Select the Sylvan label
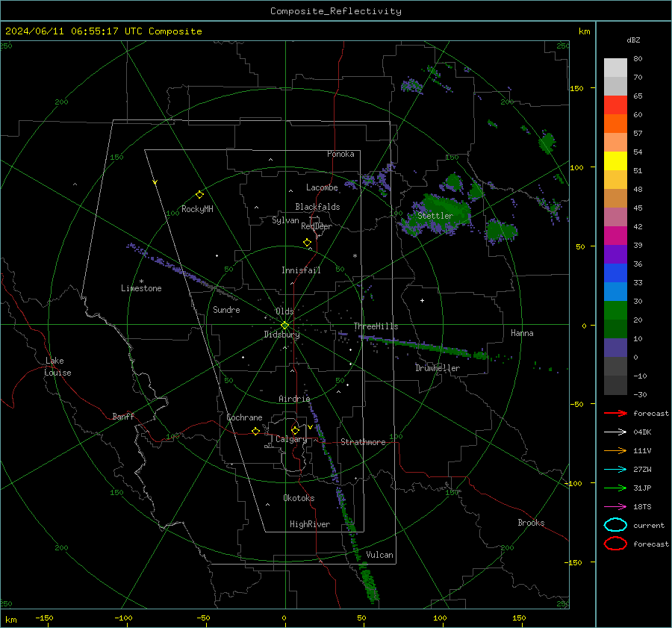This screenshot has height=628, width=672. pyautogui.click(x=285, y=220)
